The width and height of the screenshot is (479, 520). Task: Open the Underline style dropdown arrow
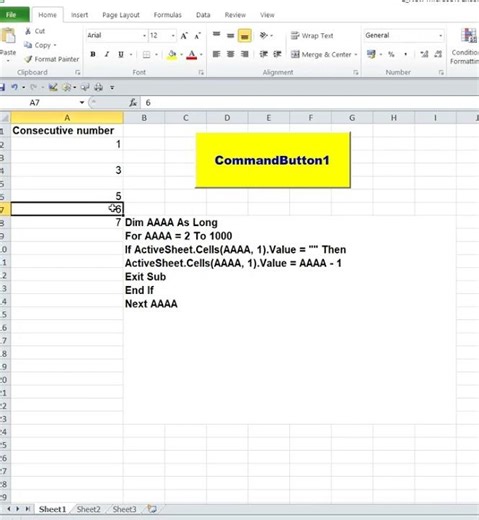pos(131,55)
